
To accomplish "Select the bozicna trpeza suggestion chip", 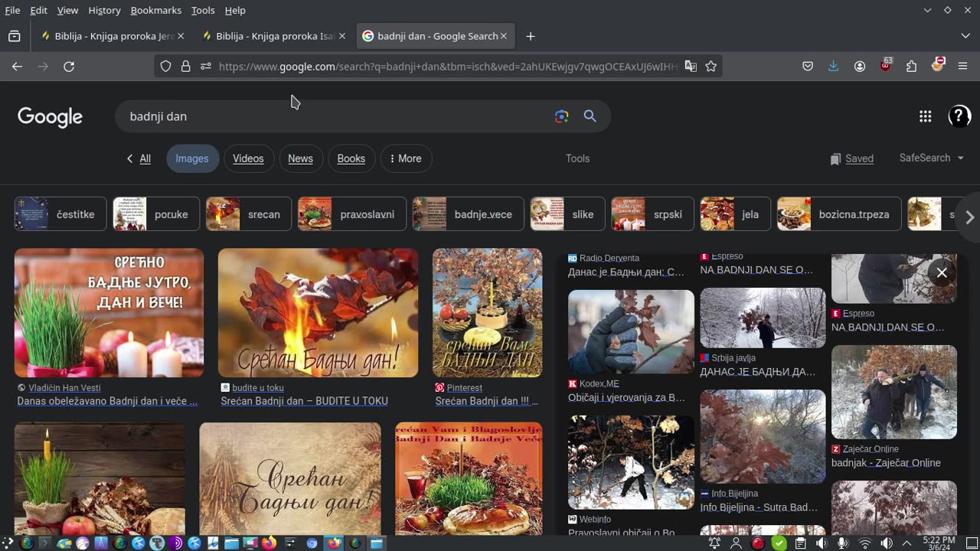I will pyautogui.click(x=839, y=214).
